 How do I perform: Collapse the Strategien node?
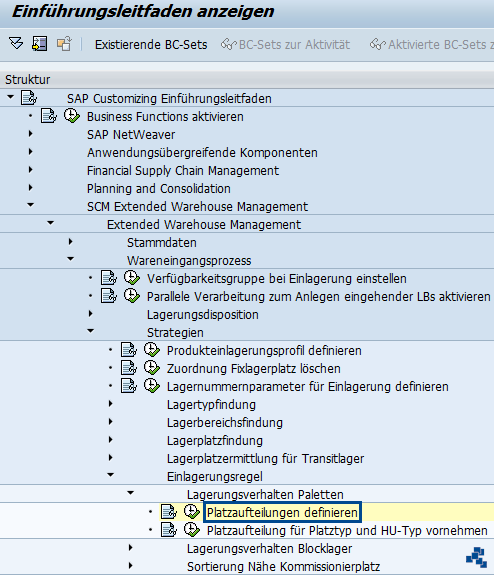tap(91, 331)
